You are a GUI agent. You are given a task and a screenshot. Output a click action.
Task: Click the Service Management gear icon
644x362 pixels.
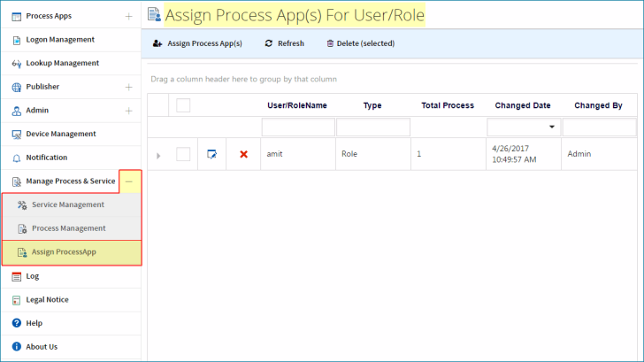[22, 205]
